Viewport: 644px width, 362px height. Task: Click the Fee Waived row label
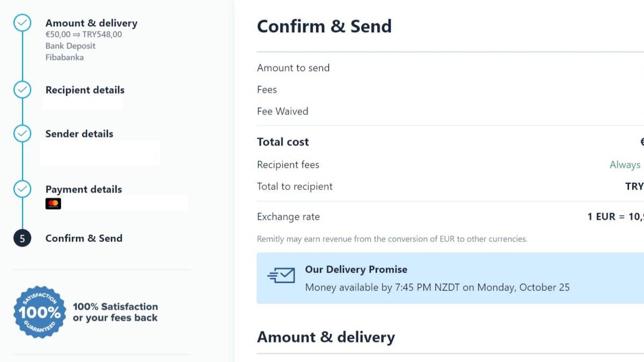[x=282, y=112]
